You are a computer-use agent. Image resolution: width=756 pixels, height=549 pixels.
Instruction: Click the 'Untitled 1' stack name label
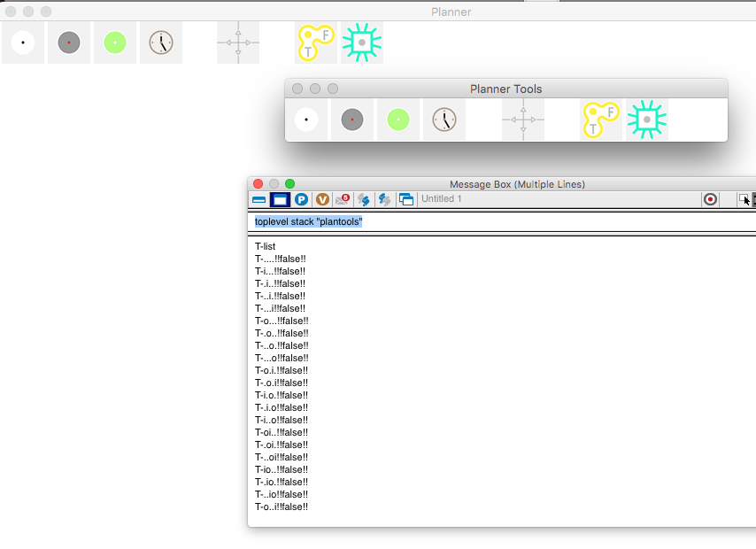point(442,199)
